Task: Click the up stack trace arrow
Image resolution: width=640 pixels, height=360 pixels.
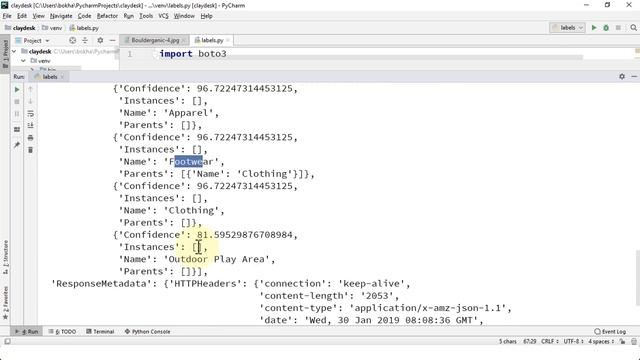Action: pos(30,89)
